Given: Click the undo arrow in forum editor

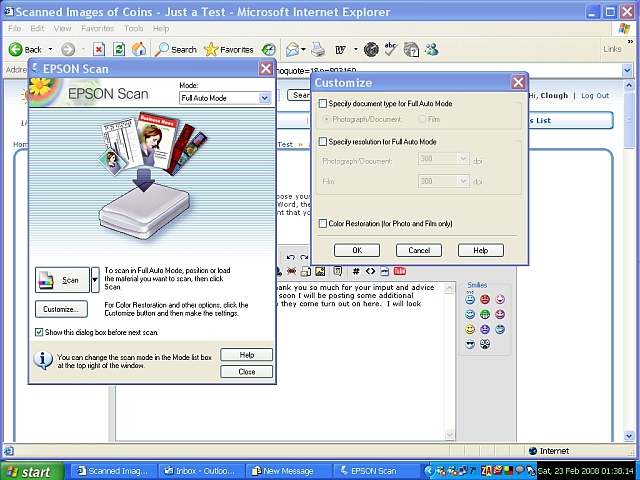Looking at the screenshot, I should coord(291,257).
